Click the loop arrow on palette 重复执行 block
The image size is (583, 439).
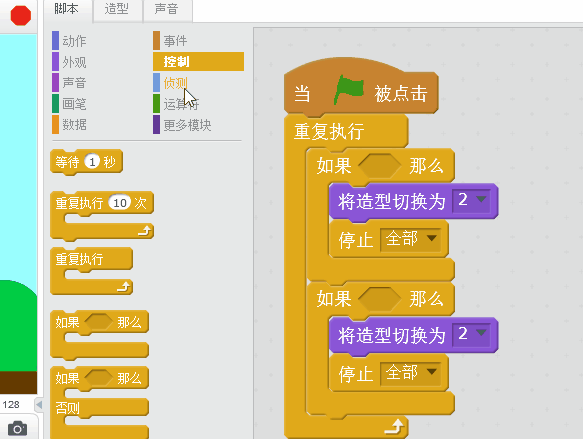pyautogui.click(x=124, y=287)
